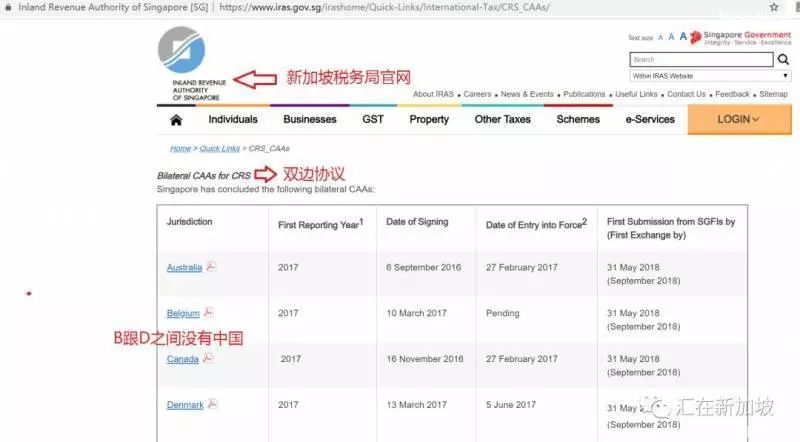Select largest text size A
Image resolution: width=800 pixels, height=442 pixels.
(683, 36)
